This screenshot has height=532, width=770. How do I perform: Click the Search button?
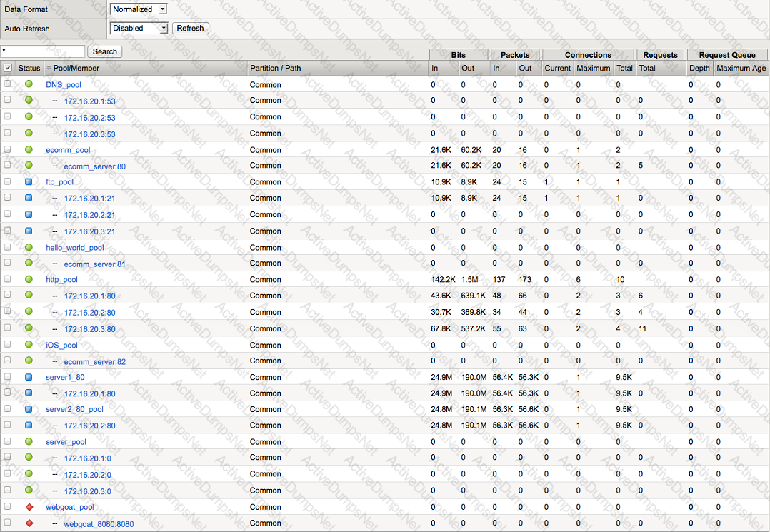pos(104,51)
